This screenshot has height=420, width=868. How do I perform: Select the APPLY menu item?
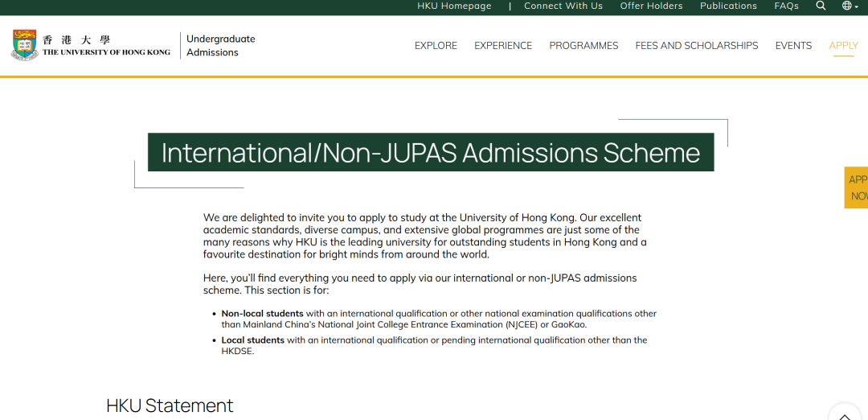844,46
